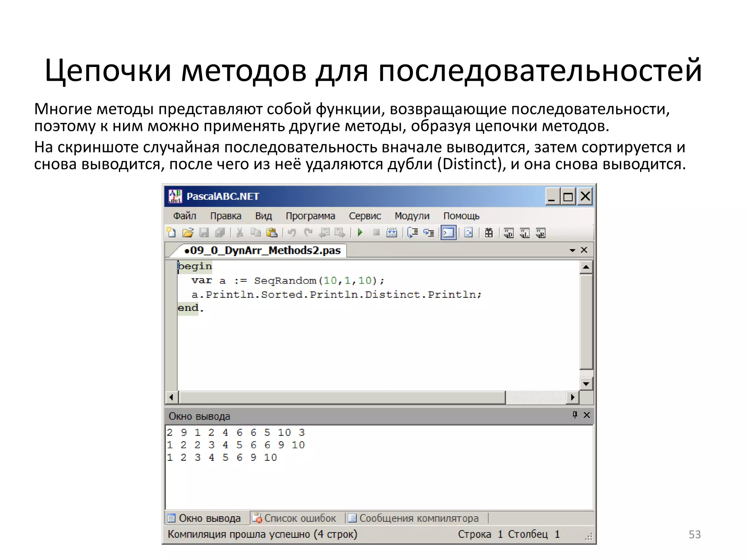747x560 pixels.
Task: Click the Step Over debug icon
Action: [412, 233]
